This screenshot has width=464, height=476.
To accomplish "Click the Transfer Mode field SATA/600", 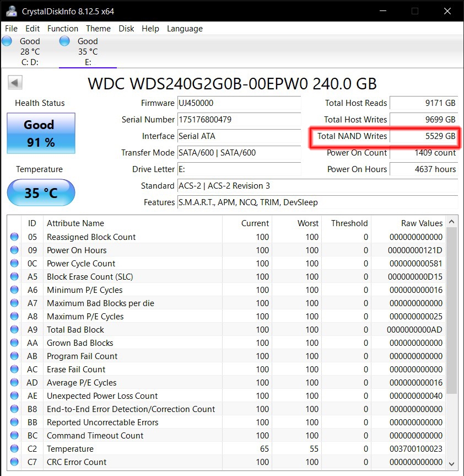I will pos(239,153).
